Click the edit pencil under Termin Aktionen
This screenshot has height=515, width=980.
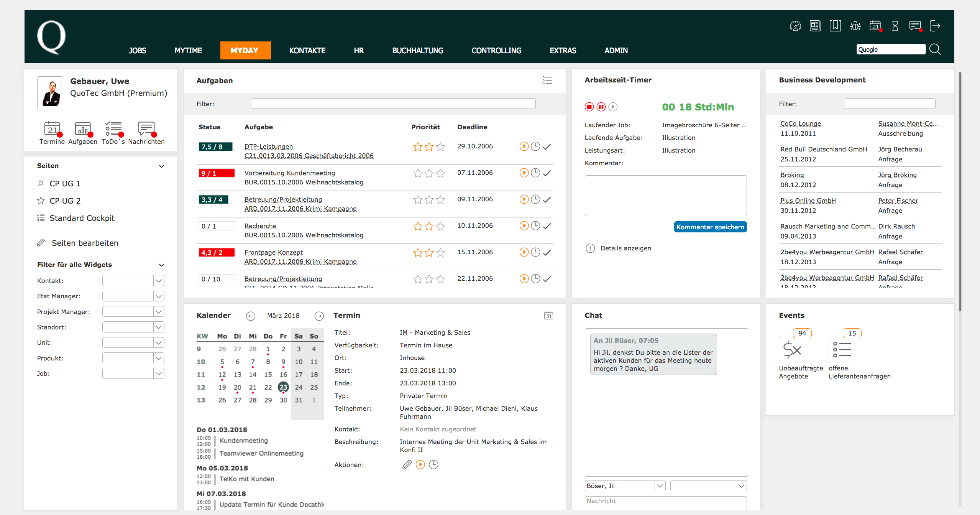pos(407,465)
